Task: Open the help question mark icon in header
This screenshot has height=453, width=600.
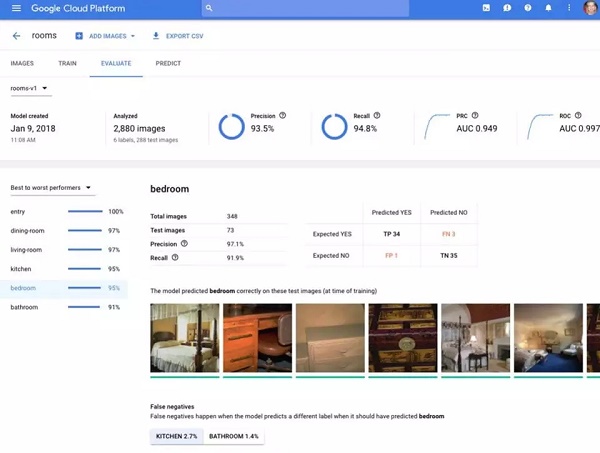Action: pos(527,8)
